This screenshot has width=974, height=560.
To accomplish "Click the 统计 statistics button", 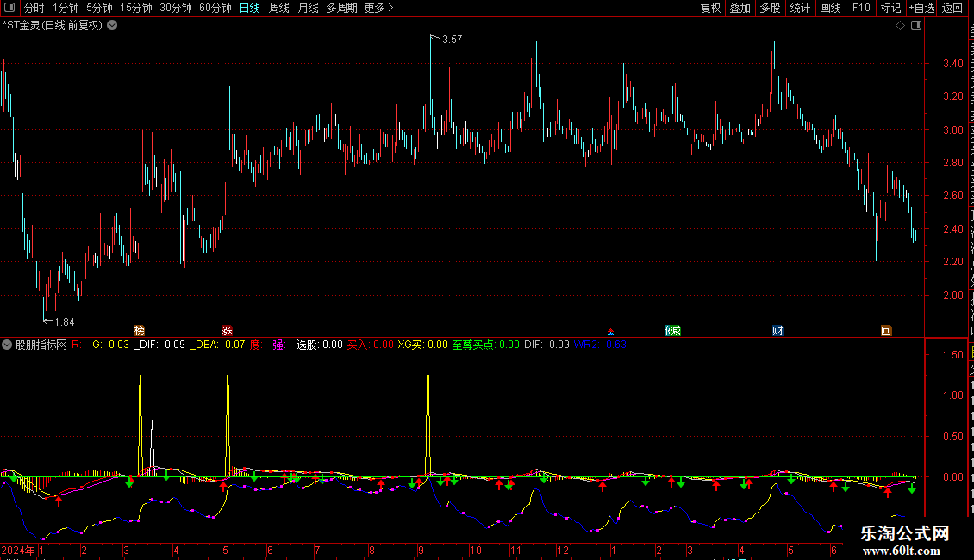I will tap(799, 8).
